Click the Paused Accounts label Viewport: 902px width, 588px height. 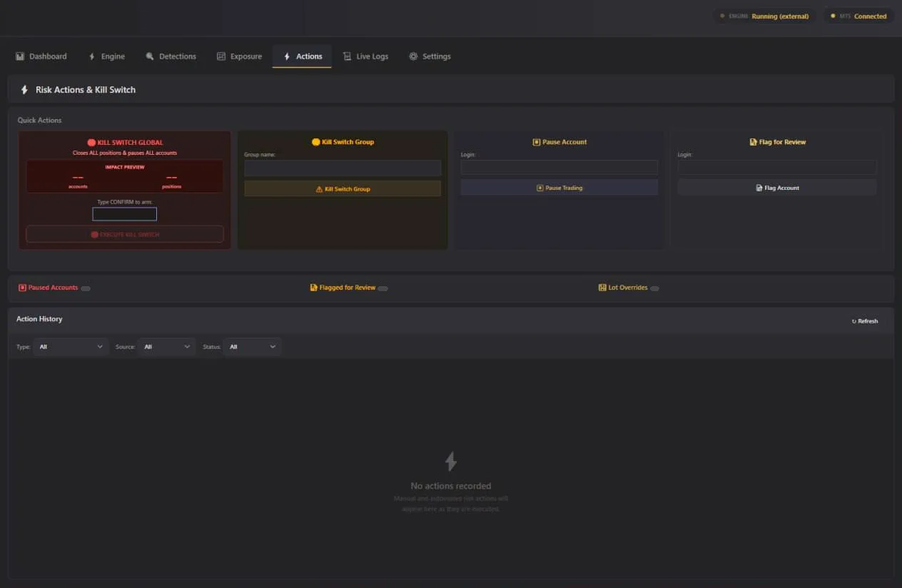(53, 288)
